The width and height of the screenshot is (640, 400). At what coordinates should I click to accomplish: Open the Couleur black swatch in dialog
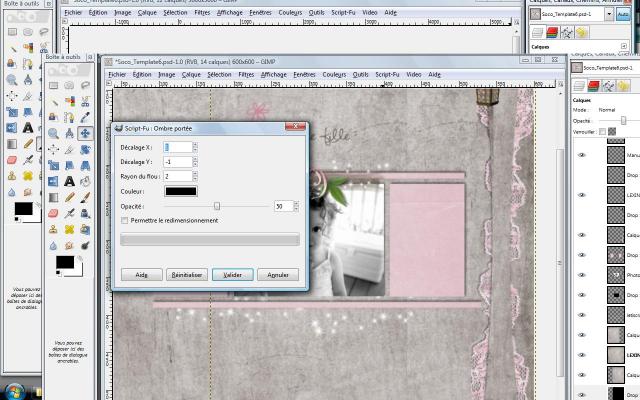tap(181, 191)
